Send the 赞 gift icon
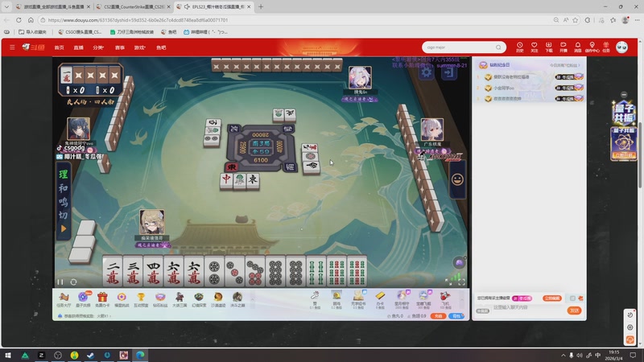This screenshot has height=362, width=644. point(315,299)
